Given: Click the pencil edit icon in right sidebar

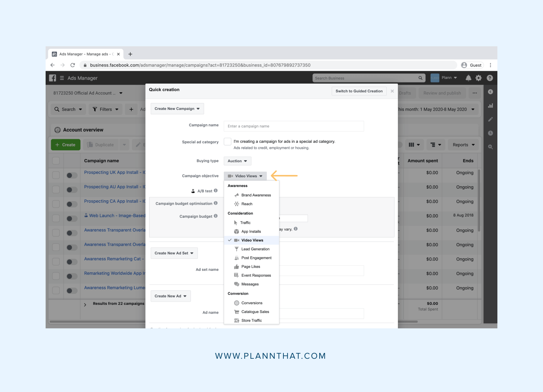Looking at the screenshot, I should [491, 119].
